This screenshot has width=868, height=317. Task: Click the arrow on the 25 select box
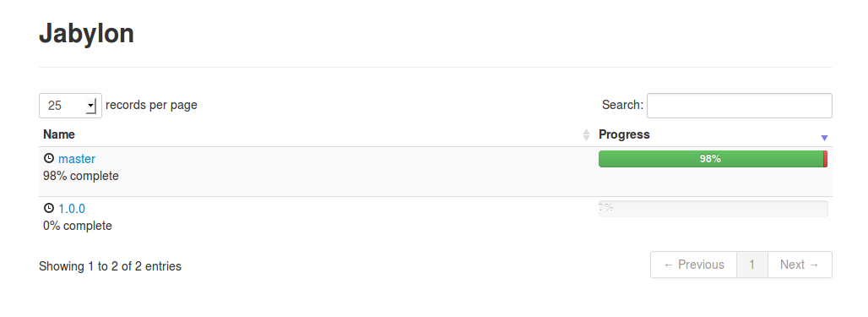pyautogui.click(x=91, y=106)
